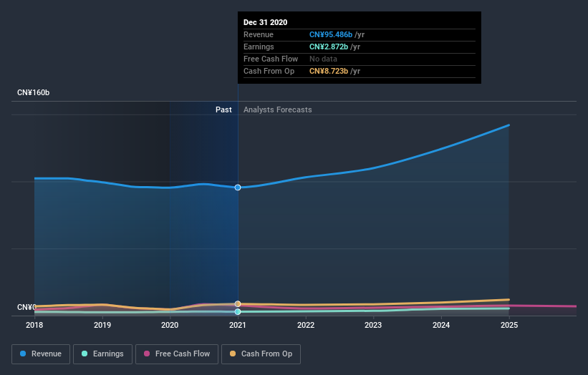This screenshot has width=588, height=375.
Task: Click the 2020 x-axis label
Action: tap(170, 325)
